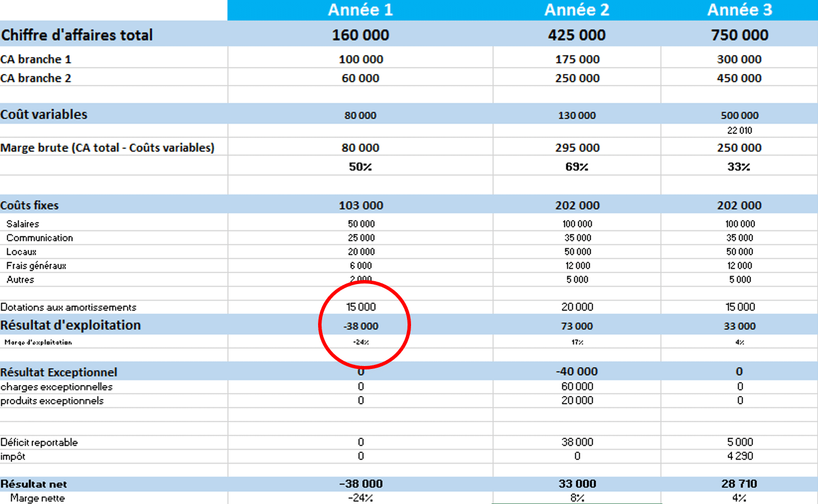This screenshot has width=818, height=504.
Task: Select total revenue 425 000 for Année 2
Action: (577, 35)
